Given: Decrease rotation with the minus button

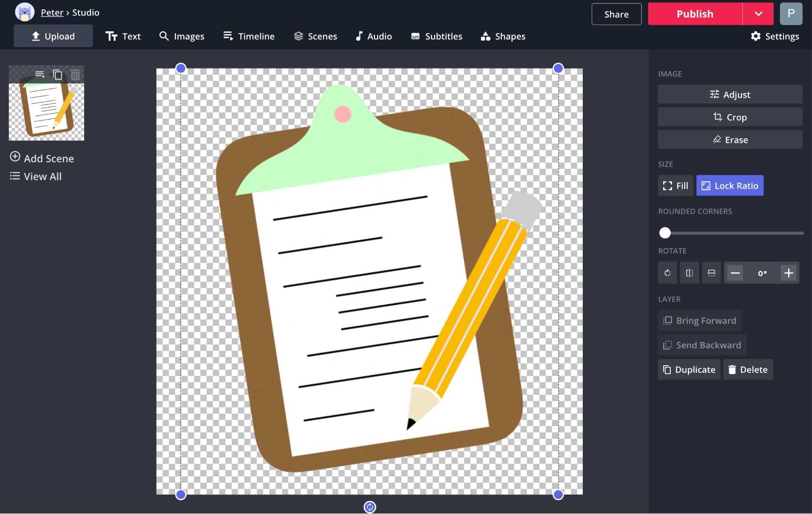Looking at the screenshot, I should [x=735, y=273].
